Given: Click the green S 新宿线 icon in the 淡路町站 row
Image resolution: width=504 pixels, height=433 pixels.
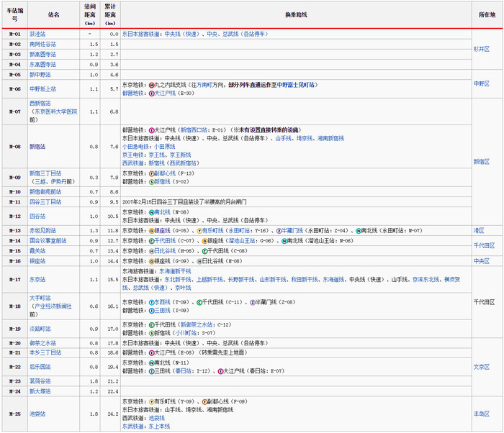Looking at the screenshot, I should click(152, 334).
